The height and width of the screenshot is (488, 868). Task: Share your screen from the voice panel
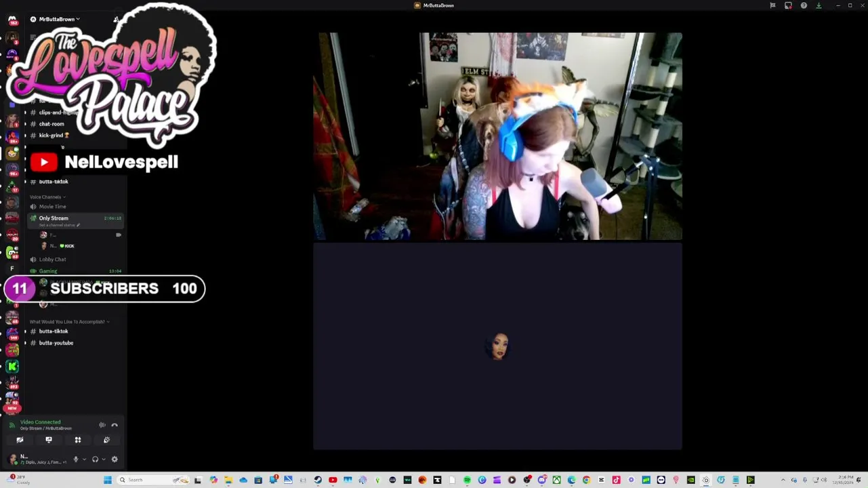pos(49,440)
